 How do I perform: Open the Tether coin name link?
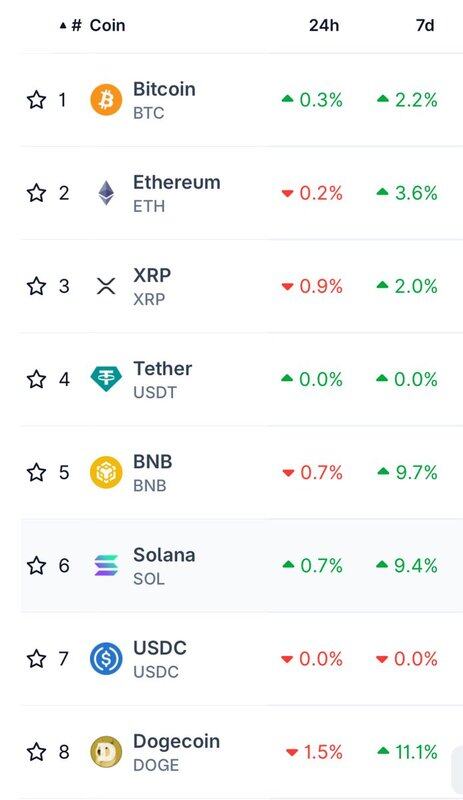[x=162, y=368]
